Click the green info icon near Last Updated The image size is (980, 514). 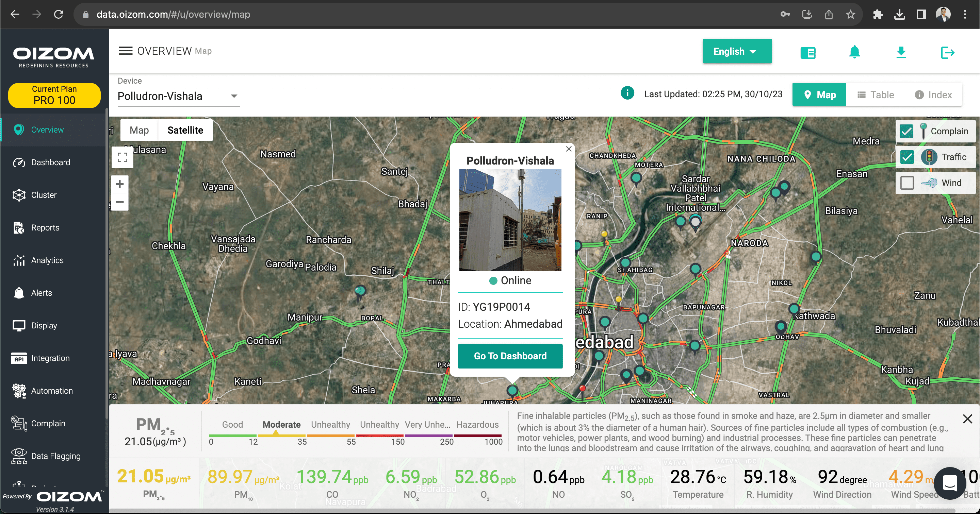tap(627, 93)
